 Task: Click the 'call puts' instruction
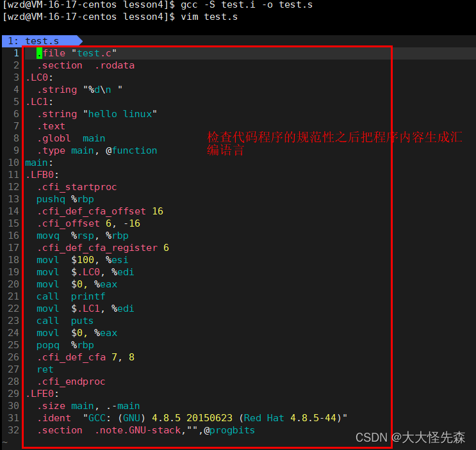[x=65, y=321]
